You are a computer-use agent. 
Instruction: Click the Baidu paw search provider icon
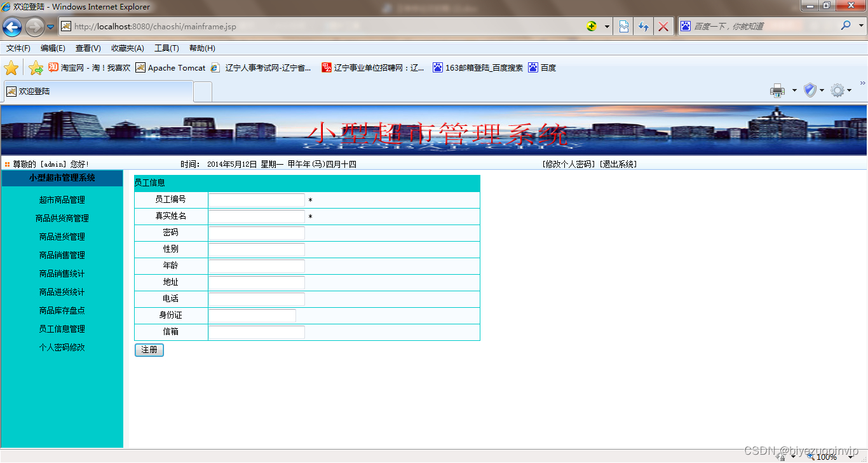(x=685, y=26)
